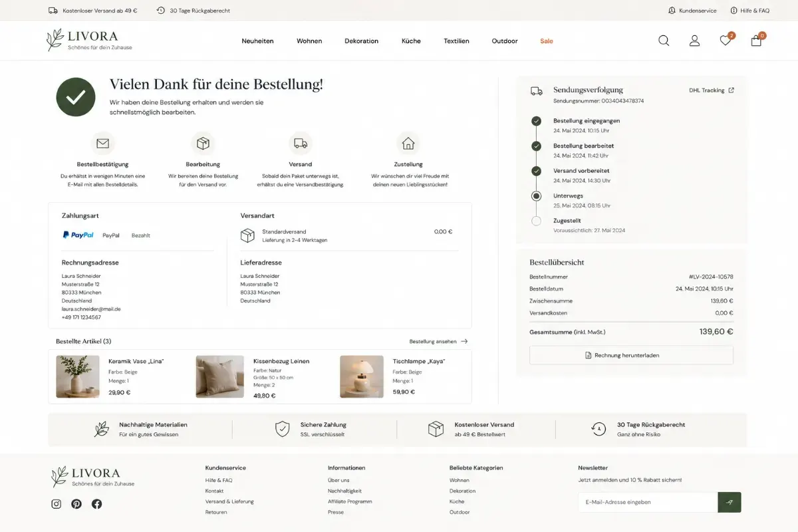Click the Bestellung bearbeitet tracking step marker
Screen dimensions: 798x532
536,146
